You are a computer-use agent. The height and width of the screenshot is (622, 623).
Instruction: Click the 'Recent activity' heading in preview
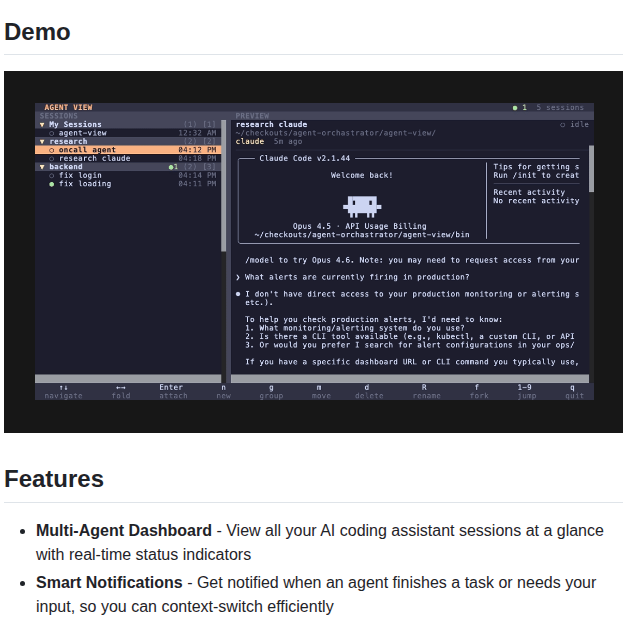[x=529, y=192]
